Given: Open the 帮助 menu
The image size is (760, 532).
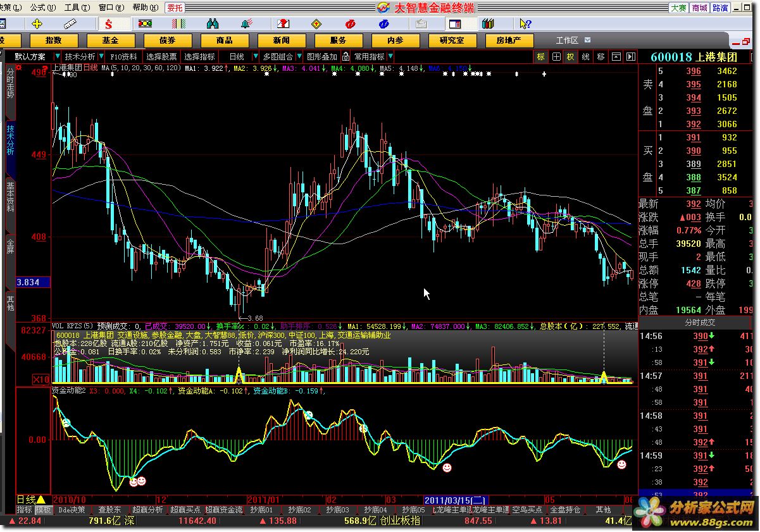Looking at the screenshot, I should pyautogui.click(x=144, y=8).
